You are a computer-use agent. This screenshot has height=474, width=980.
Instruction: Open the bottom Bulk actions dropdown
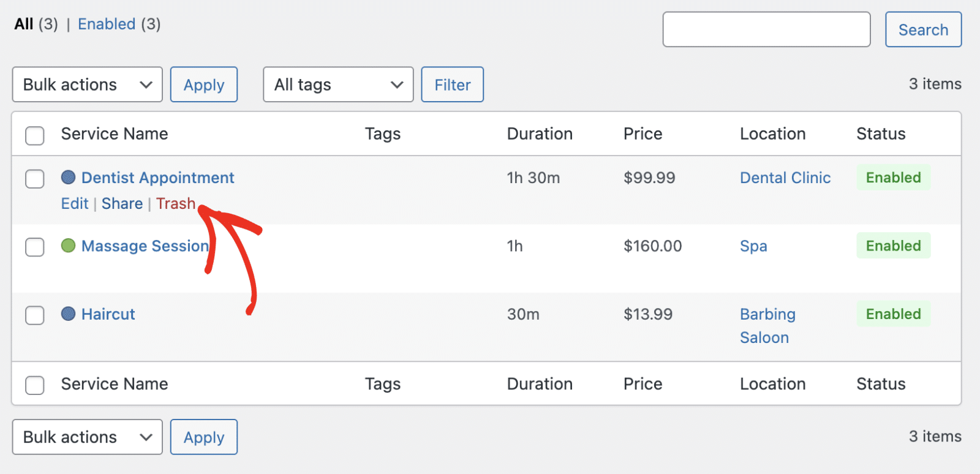[87, 437]
